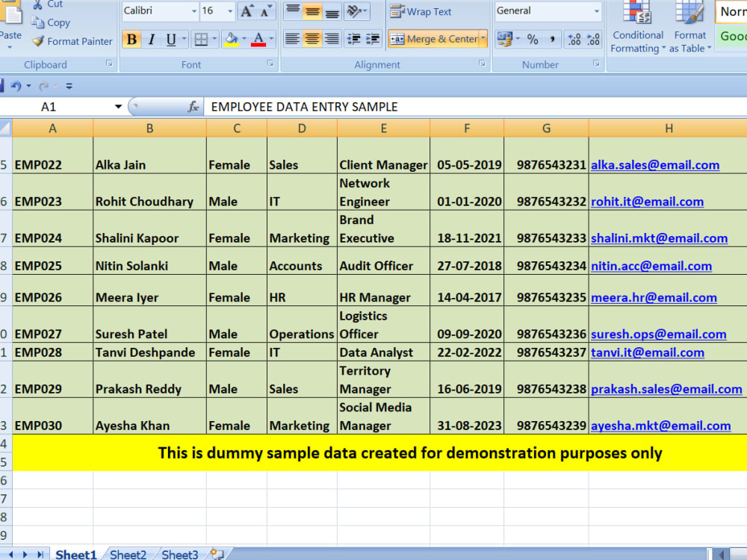
Task: Decrease font size with Shrink Font icon
Action: coord(266,11)
